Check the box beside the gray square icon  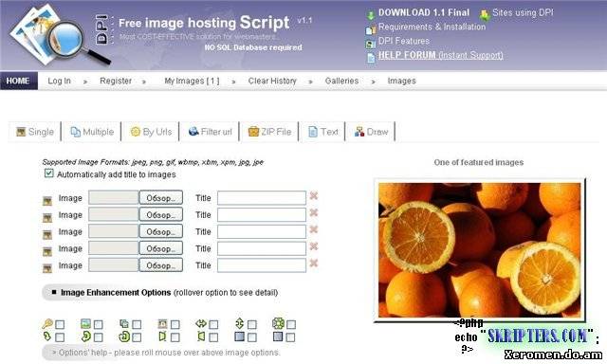(291, 337)
